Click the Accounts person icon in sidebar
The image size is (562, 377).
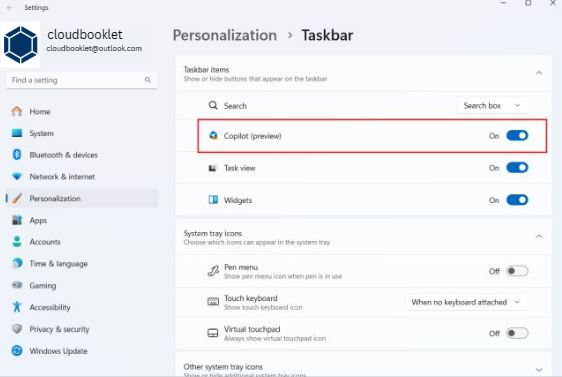16,242
